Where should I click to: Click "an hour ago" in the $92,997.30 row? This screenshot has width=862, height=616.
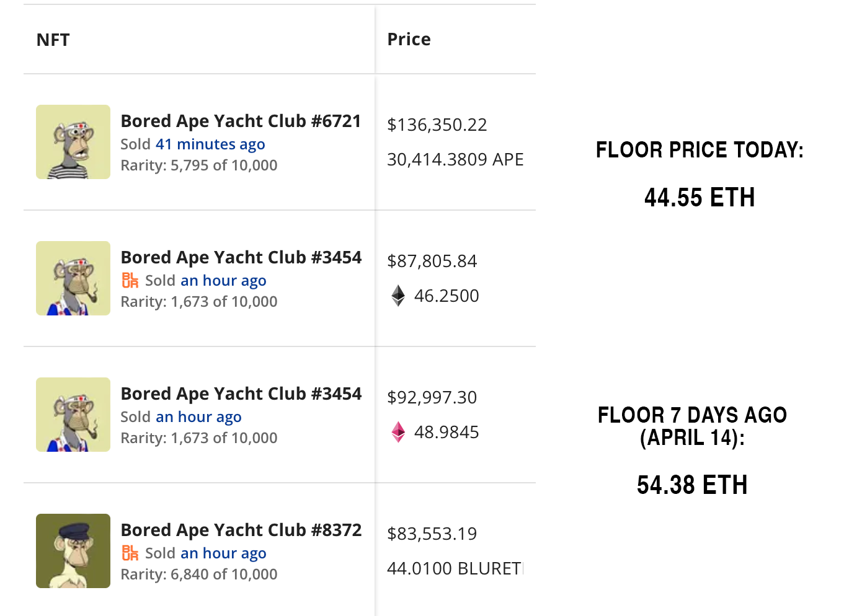click(x=198, y=417)
